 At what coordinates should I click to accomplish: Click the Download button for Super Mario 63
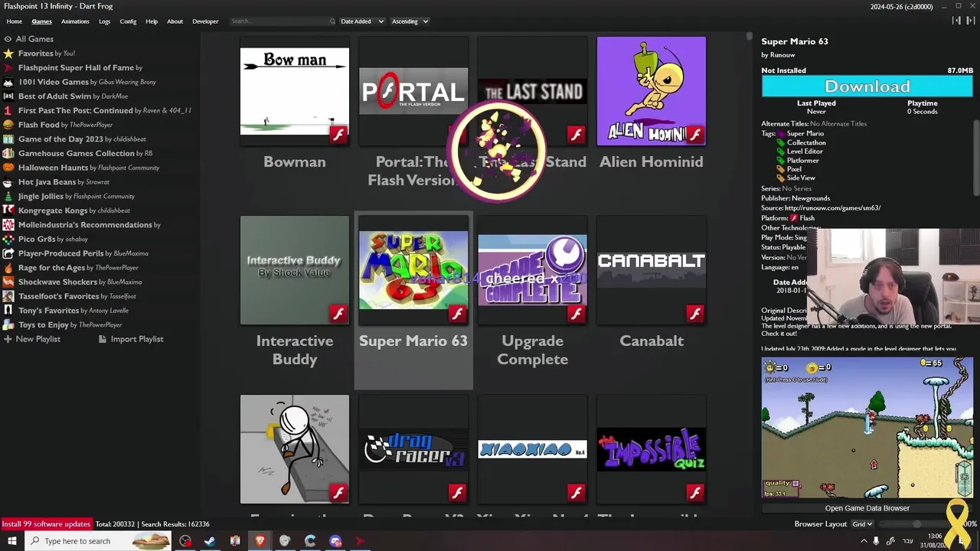867,86
